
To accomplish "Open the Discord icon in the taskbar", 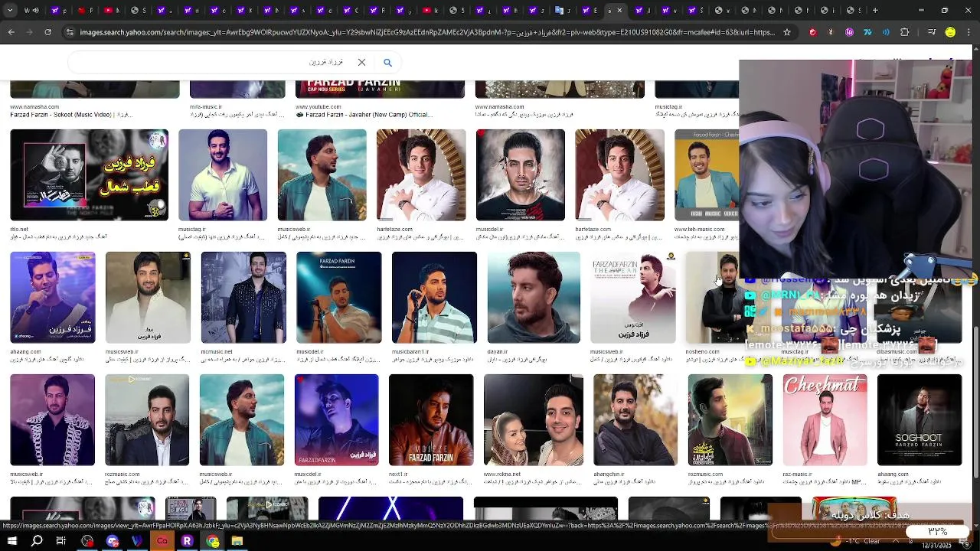I will coord(113,541).
